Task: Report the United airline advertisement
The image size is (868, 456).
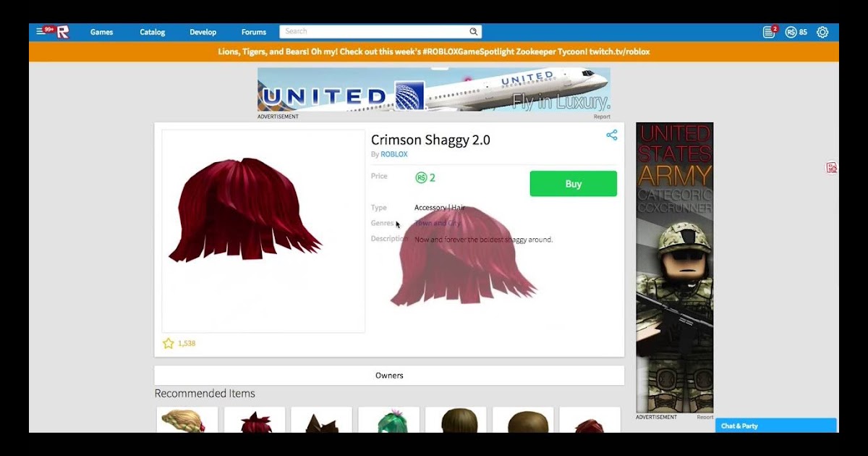Action: [x=602, y=117]
